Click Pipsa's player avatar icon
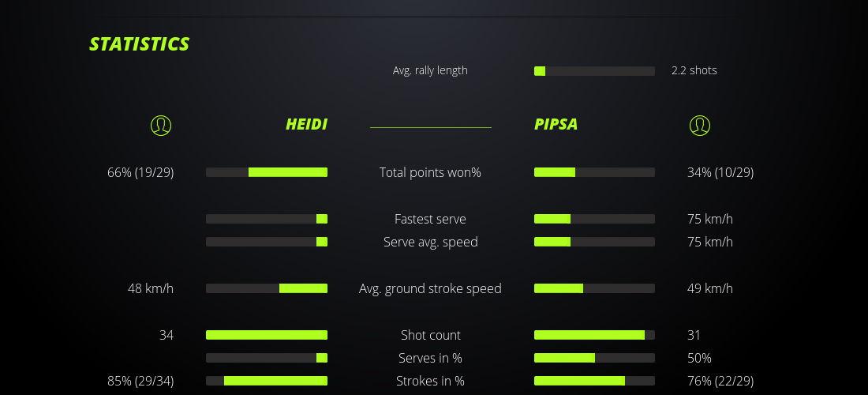 [x=699, y=125]
